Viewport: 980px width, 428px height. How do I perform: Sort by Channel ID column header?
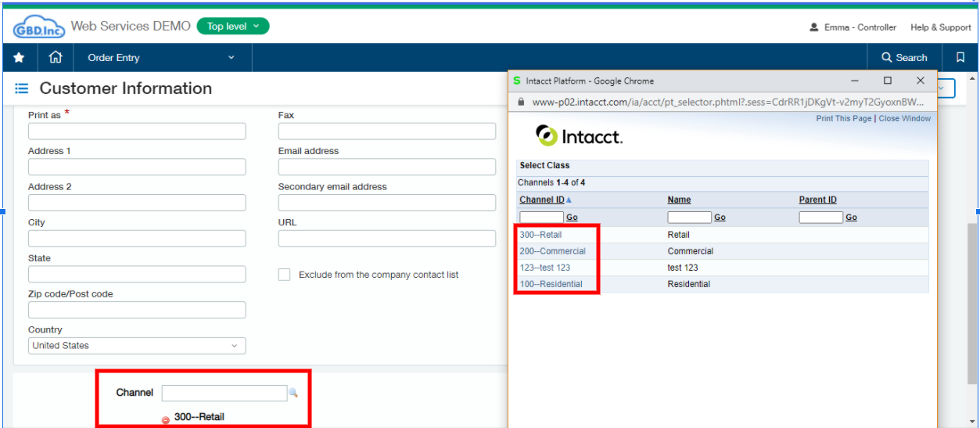click(542, 200)
